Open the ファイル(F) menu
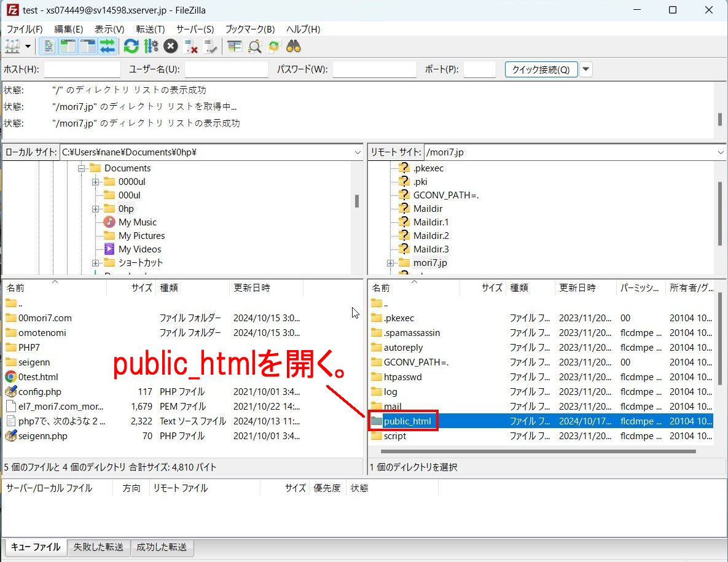728x562 pixels. click(x=25, y=29)
